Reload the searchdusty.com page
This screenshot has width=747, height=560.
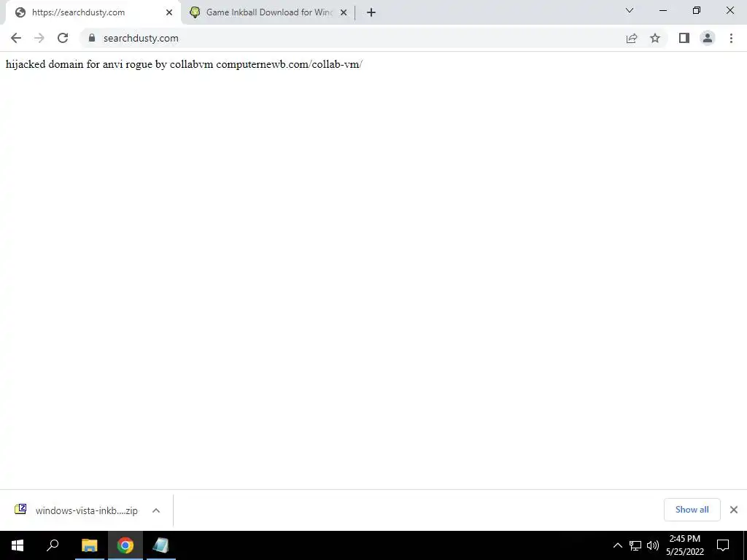click(x=63, y=38)
